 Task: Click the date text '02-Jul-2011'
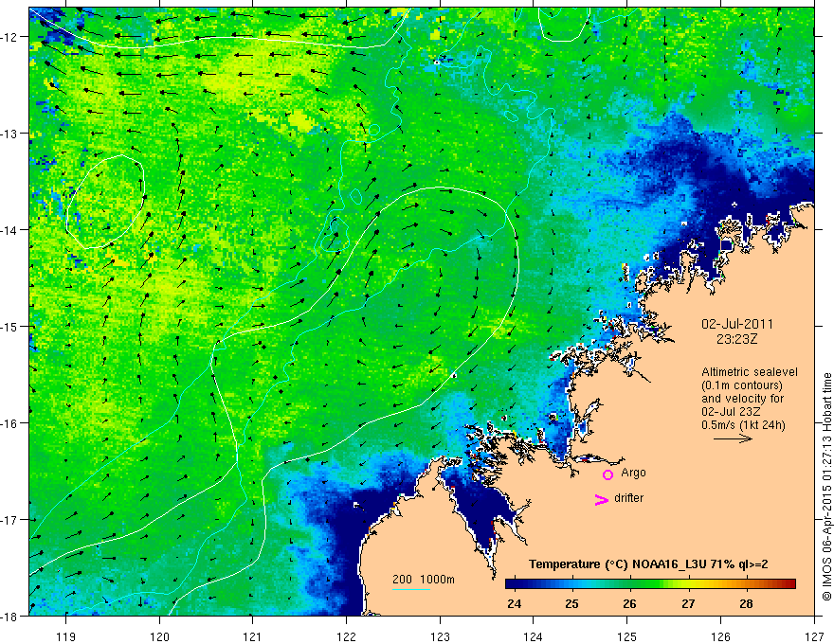pos(737,324)
